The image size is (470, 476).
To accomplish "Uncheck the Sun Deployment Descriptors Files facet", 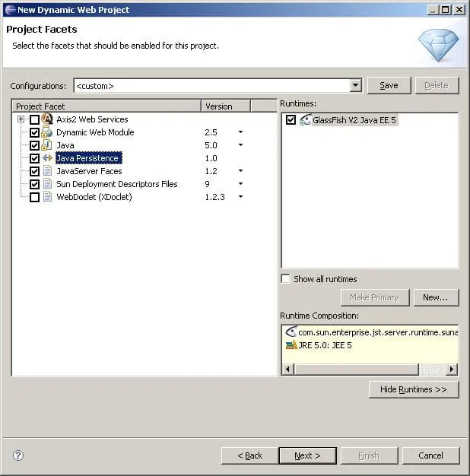I will (34, 184).
